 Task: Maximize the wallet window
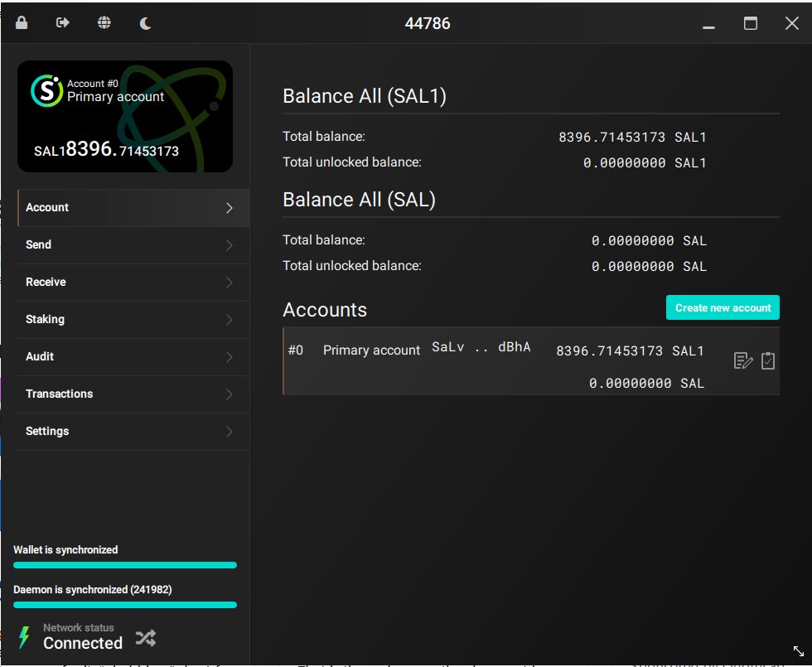point(751,23)
